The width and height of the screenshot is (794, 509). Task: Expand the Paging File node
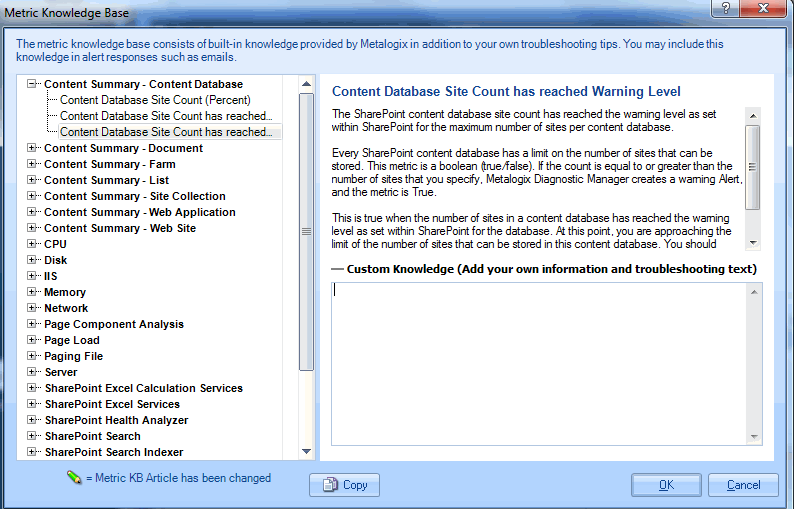tap(31, 356)
